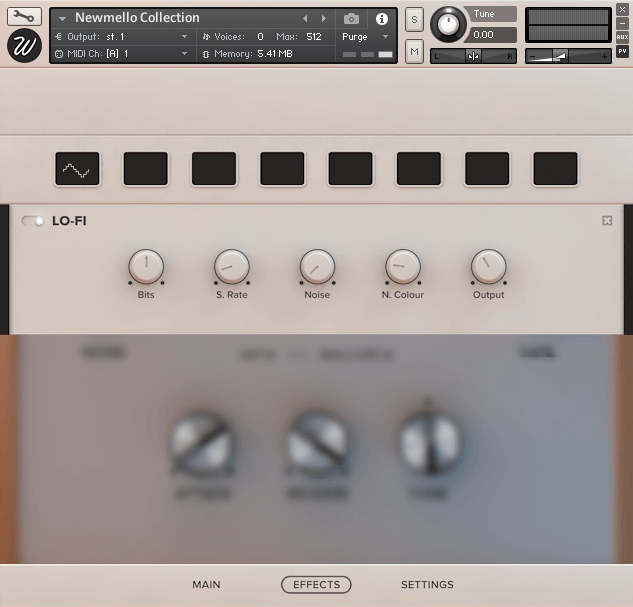This screenshot has height=607, width=633.
Task: Toggle the LO-FI effect on/off switch
Action: [33, 221]
